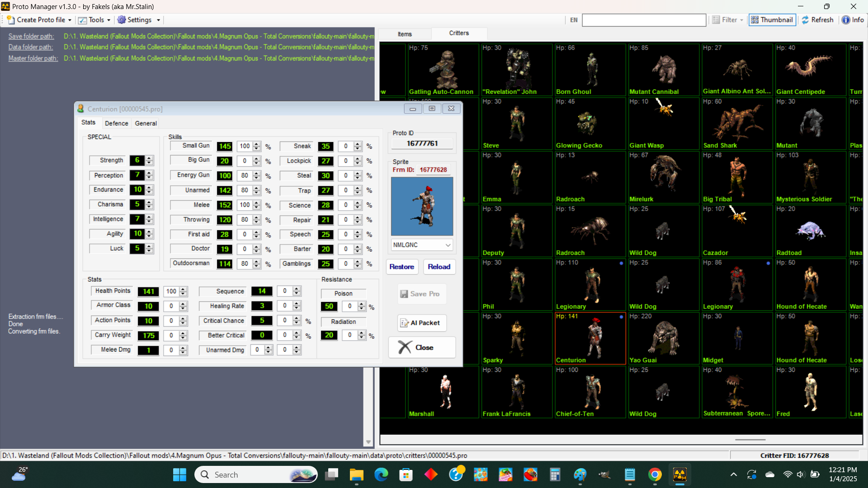868x488 pixels.
Task: Select the Stats tab in Centurion window
Action: (88, 122)
